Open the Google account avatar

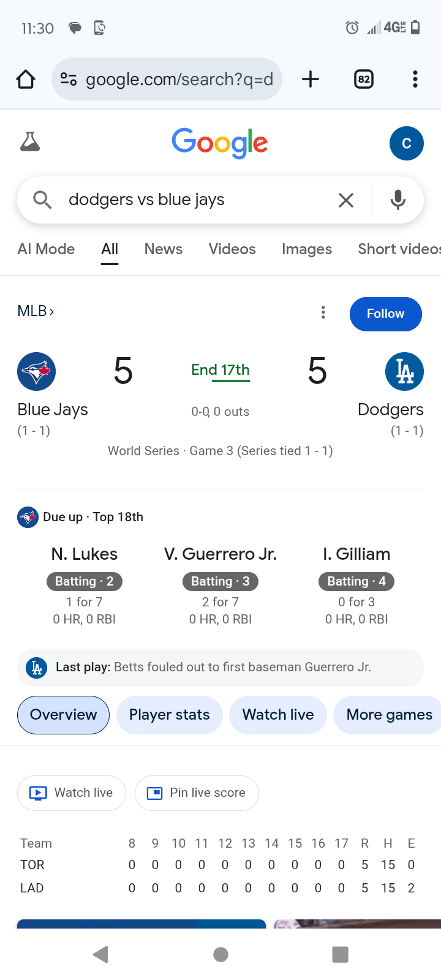[406, 143]
